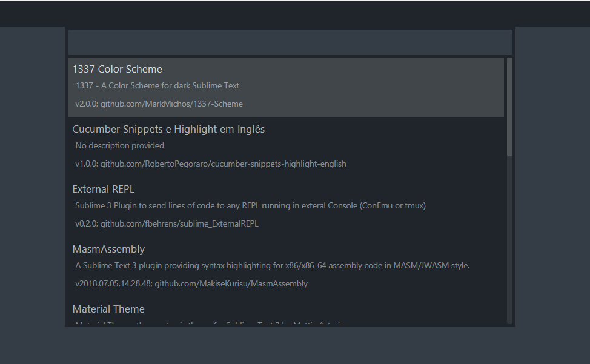Screen dimensions: 590x364
Task: Click the RobertoPegoraro cucumber-snippets version line
Action: coord(211,164)
